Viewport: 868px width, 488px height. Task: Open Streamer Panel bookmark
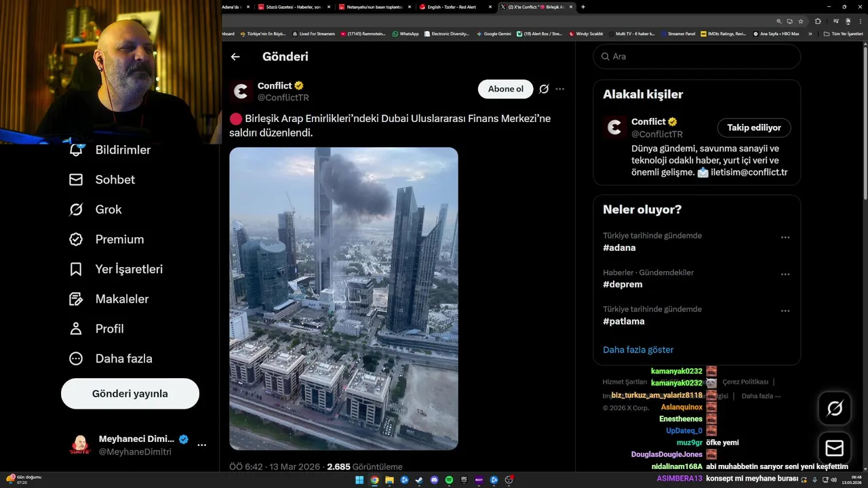pos(677,34)
